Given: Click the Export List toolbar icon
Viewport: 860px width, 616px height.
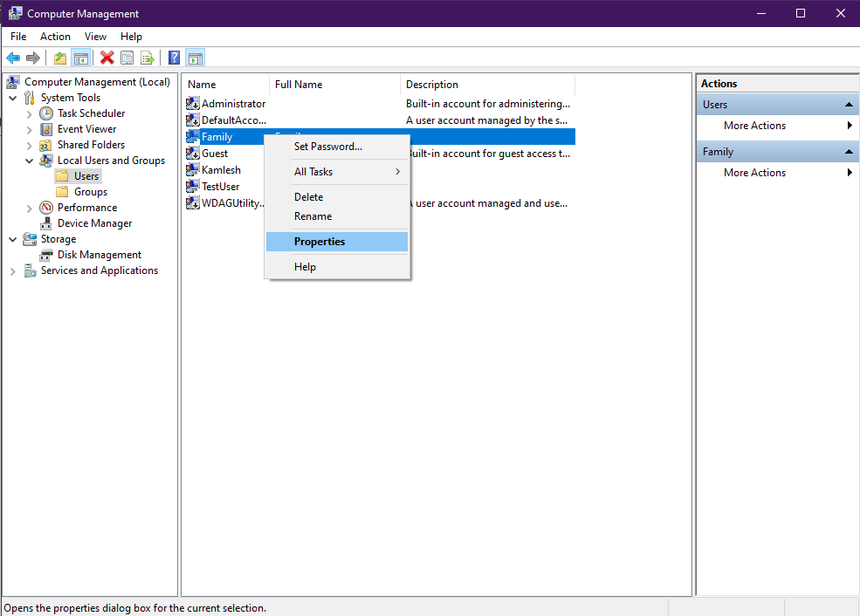Looking at the screenshot, I should point(148,58).
